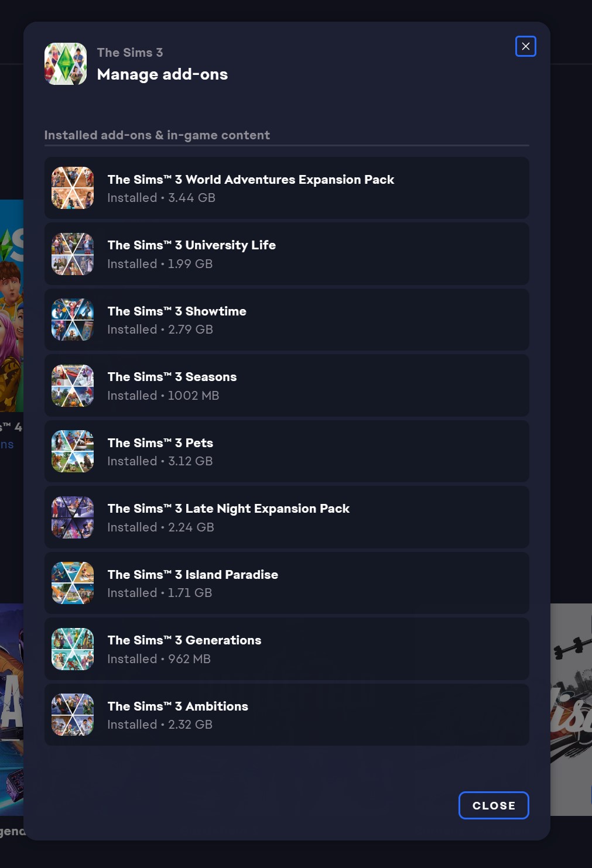Click the Ambitions pack icon
The width and height of the screenshot is (592, 868).
click(73, 715)
